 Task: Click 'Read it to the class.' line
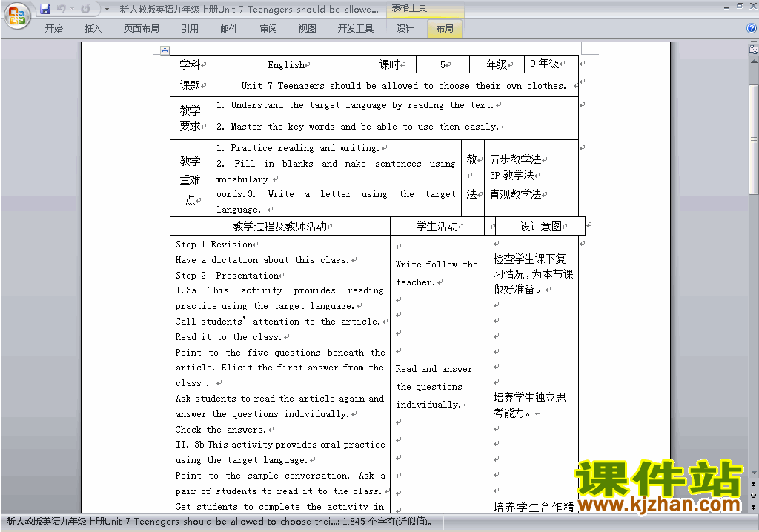pos(228,337)
